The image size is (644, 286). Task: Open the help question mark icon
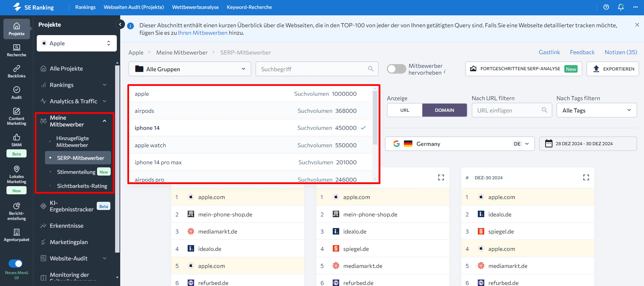click(x=606, y=7)
